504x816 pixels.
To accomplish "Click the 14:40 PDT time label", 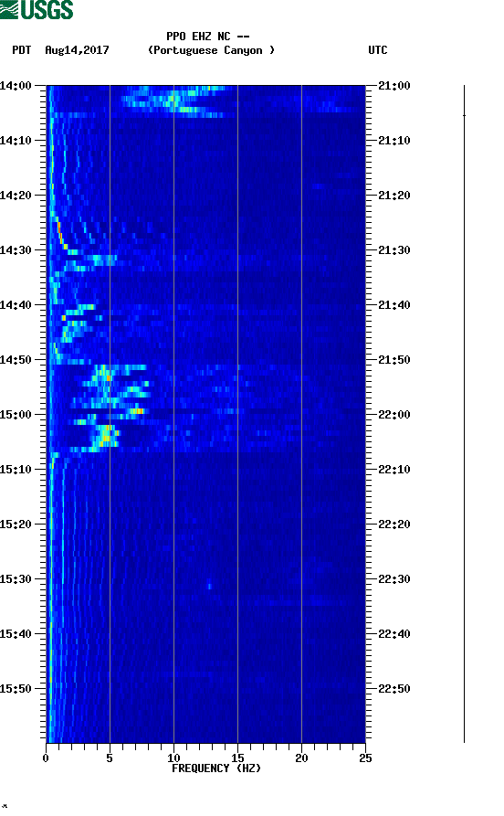I will click(x=16, y=305).
